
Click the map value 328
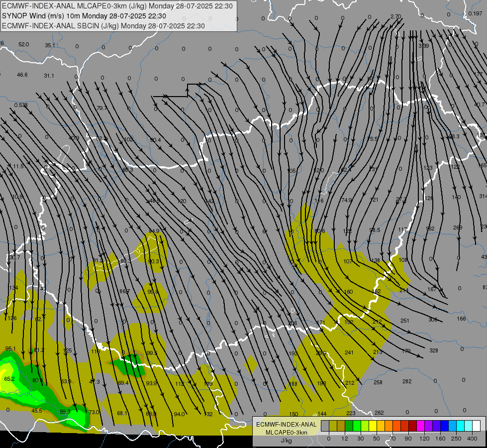point(434,350)
